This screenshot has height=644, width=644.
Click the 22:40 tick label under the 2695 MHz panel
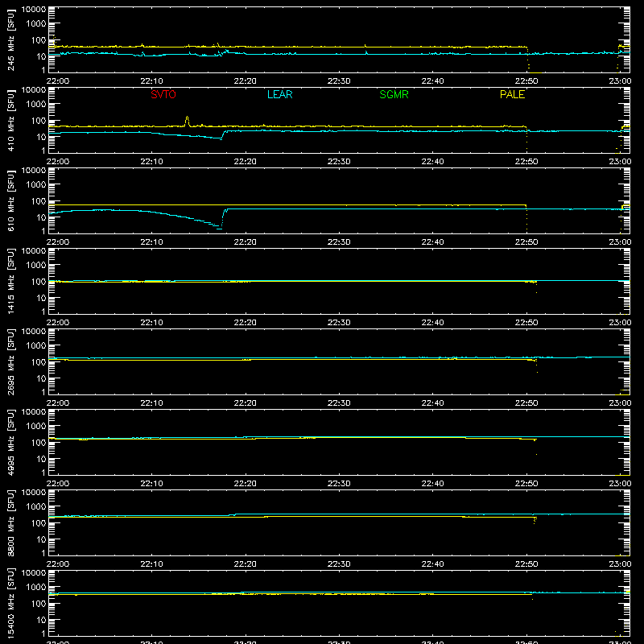click(432, 403)
